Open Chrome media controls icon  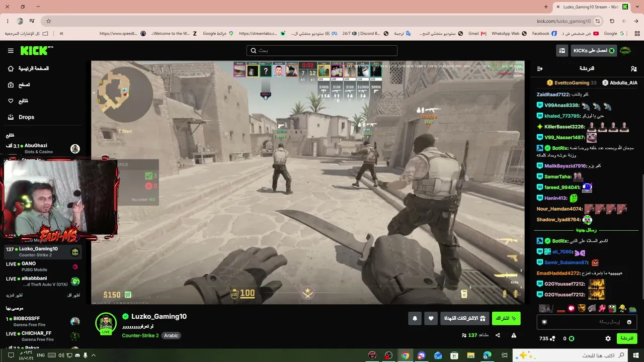[32, 21]
